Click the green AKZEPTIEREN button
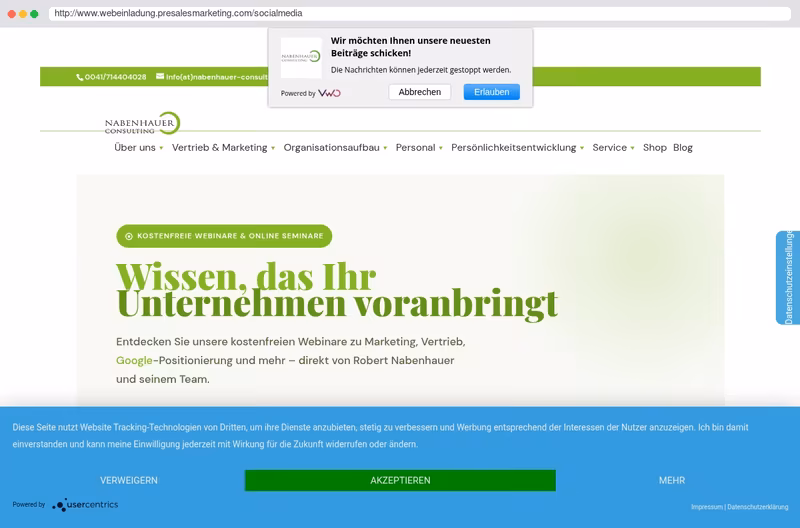The width and height of the screenshot is (800, 528). point(400,480)
